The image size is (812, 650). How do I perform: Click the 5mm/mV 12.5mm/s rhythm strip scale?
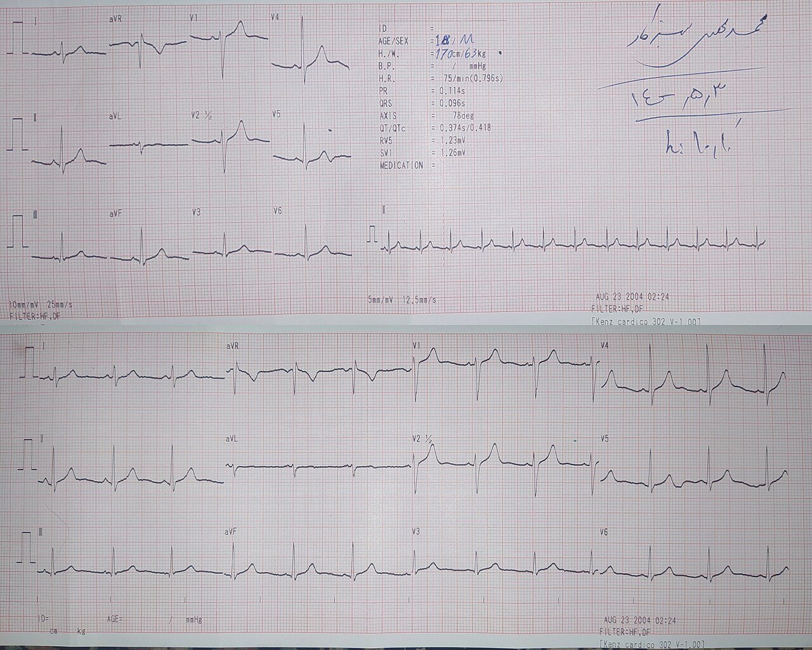click(402, 299)
